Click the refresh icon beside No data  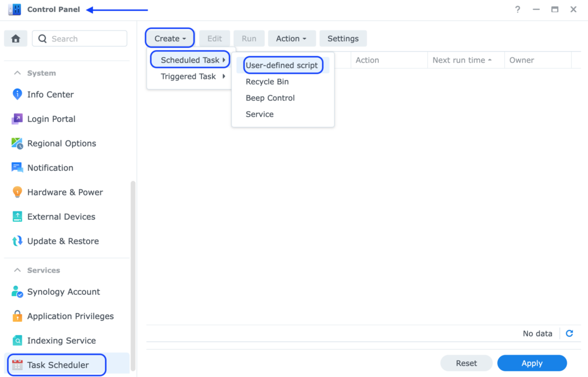point(569,333)
